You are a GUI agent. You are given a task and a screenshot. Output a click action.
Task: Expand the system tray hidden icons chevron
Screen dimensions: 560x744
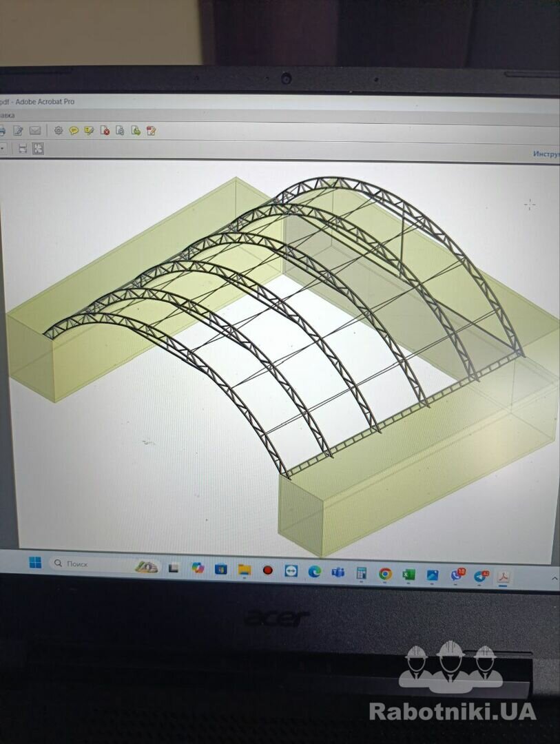coord(554,579)
